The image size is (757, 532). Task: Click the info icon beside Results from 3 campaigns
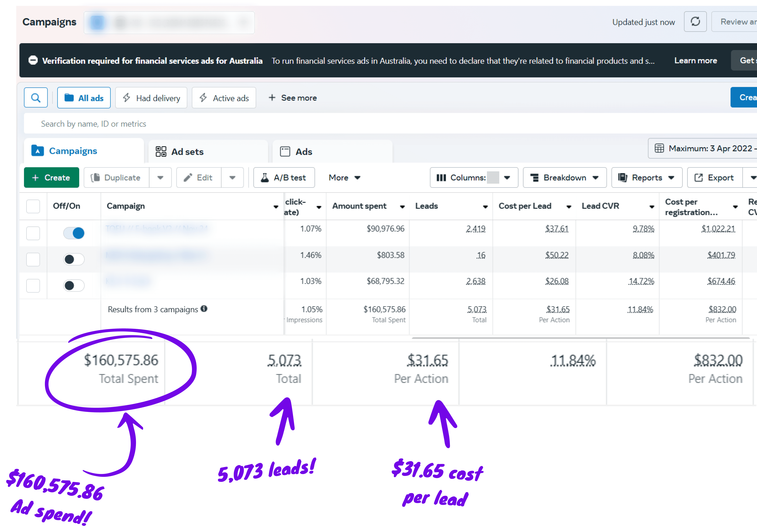tap(204, 309)
